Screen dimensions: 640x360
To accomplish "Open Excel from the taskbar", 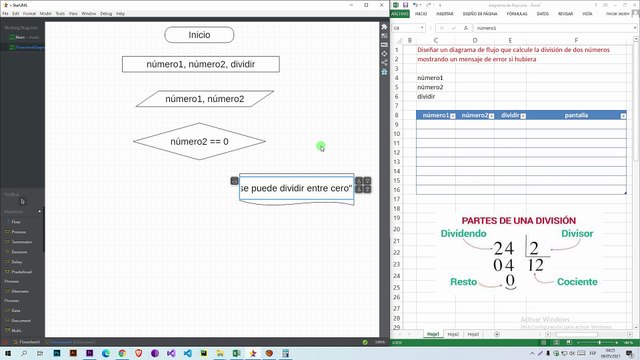I will pos(236,353).
